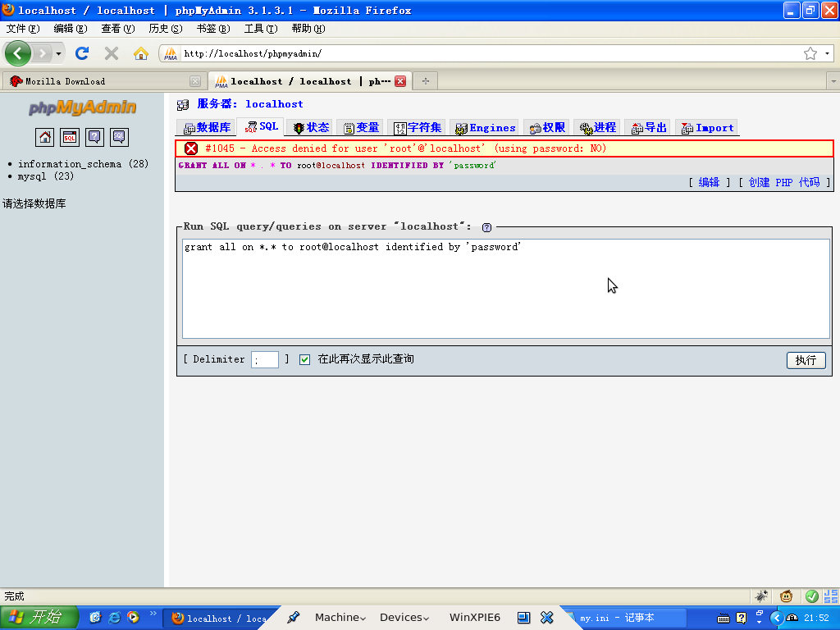Click the 执行 (Go) button
The width and height of the screenshot is (840, 630).
point(806,360)
